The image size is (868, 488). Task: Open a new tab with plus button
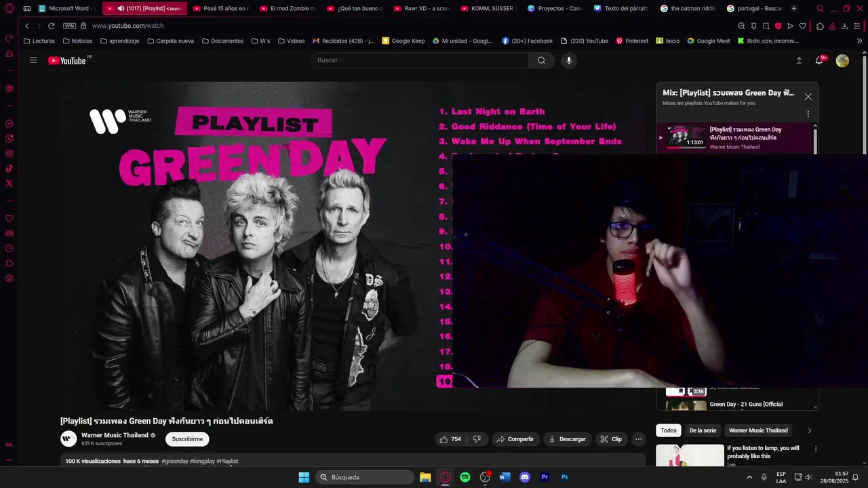point(794,9)
